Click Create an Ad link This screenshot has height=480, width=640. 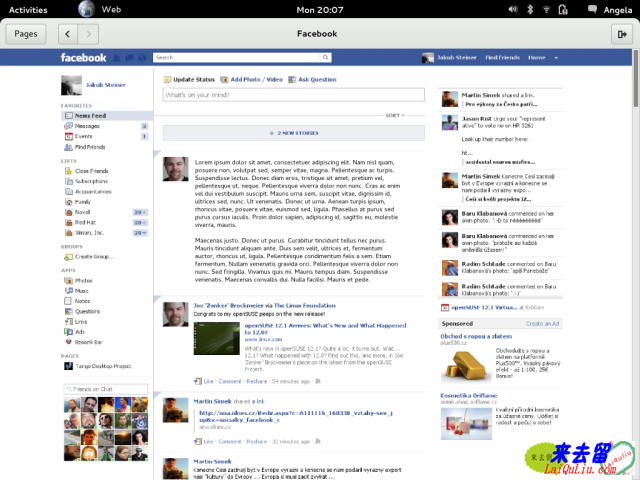click(x=542, y=324)
